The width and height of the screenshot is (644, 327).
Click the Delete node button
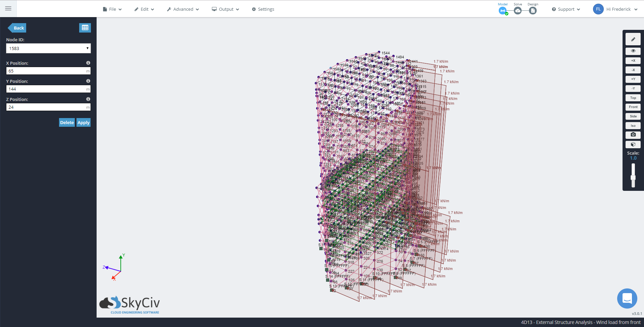(67, 123)
